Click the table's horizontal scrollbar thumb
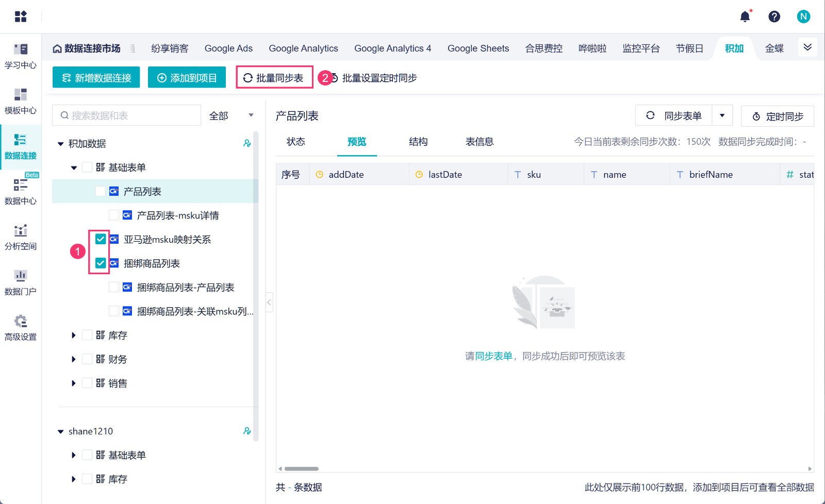Viewport: 825px width, 504px height. 302,468
